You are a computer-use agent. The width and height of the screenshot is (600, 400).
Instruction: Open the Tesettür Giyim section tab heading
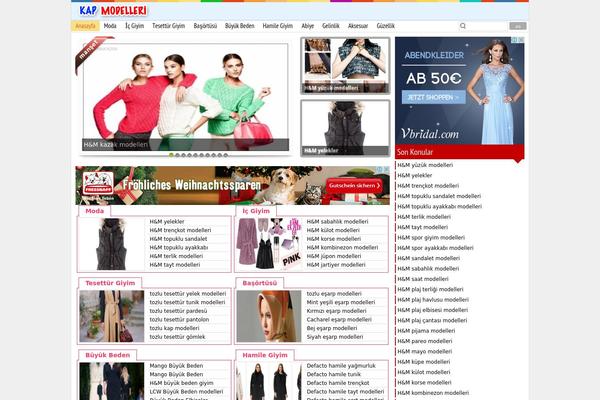(110, 283)
